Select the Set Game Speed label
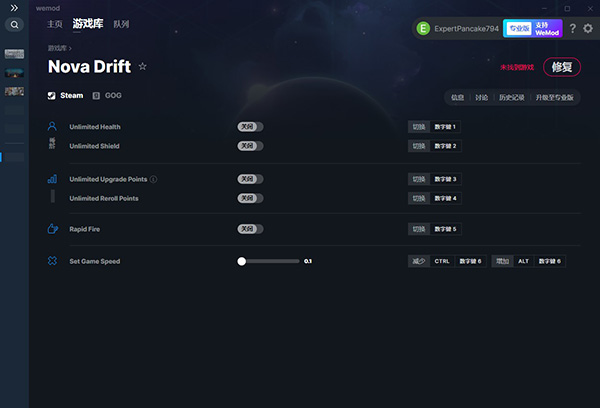The image size is (600, 408). tap(95, 261)
